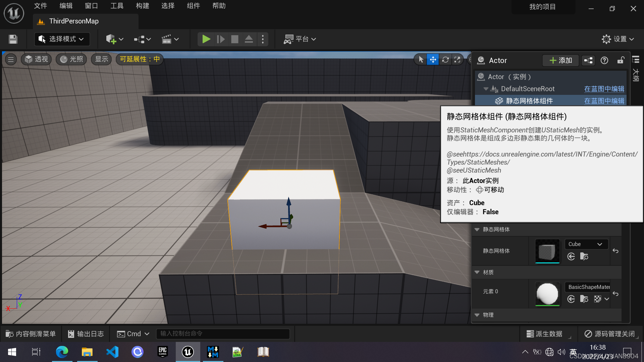The image size is (644, 362).
Task: Focus the 输入控制台命令 console input field
Action: 223,334
